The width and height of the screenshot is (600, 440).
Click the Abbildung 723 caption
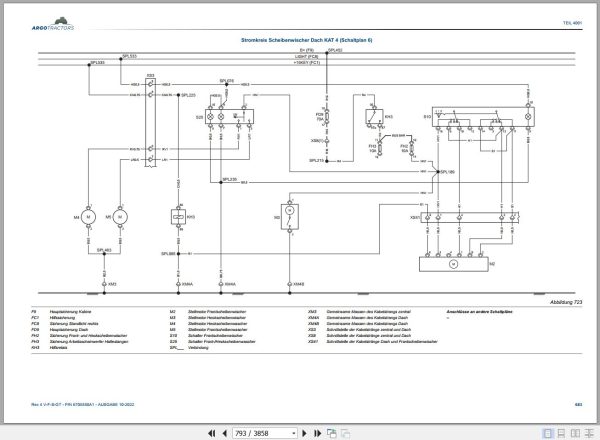(x=566, y=302)
